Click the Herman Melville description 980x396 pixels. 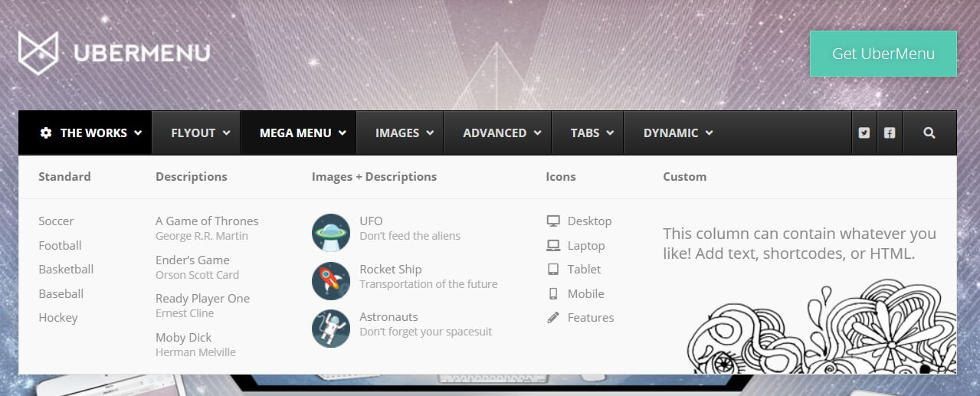pyautogui.click(x=195, y=352)
